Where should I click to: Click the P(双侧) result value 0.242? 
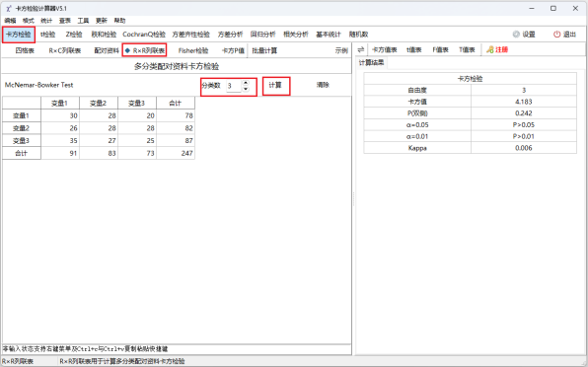tap(524, 113)
